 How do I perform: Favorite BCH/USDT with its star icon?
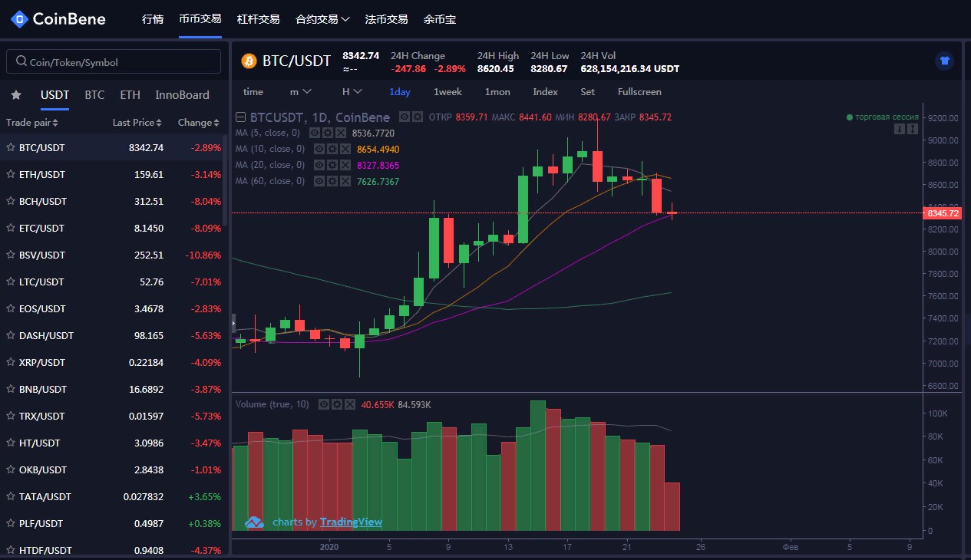(x=11, y=201)
